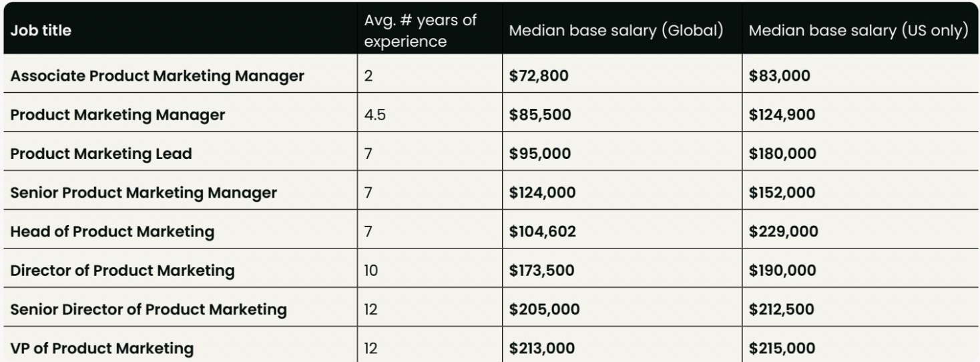
Task: Select the Median base salary (Global) header
Action: tap(616, 31)
